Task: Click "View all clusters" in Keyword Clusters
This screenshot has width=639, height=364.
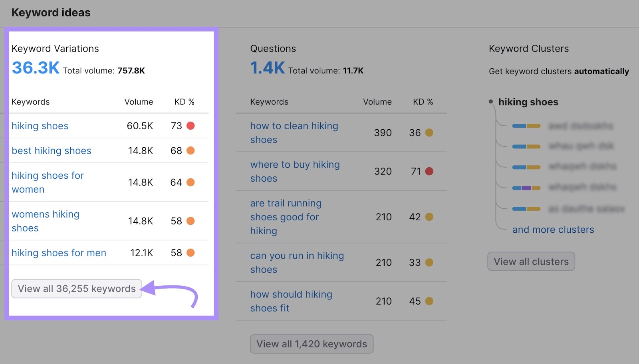Action: pyautogui.click(x=531, y=261)
